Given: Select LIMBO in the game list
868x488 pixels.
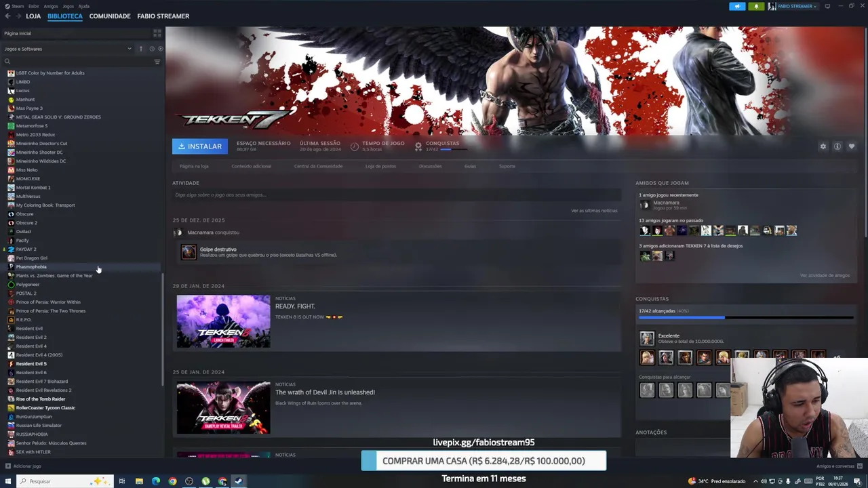Looking at the screenshot, I should [x=23, y=82].
